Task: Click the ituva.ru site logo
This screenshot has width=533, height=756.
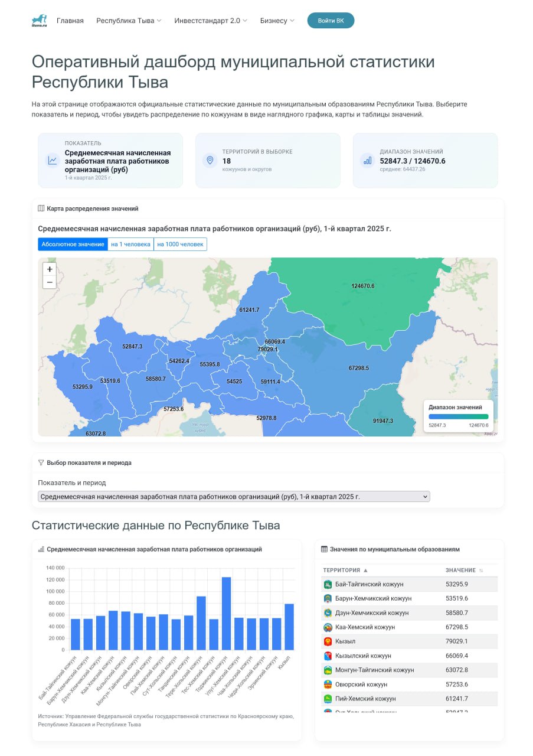Action: [x=39, y=20]
